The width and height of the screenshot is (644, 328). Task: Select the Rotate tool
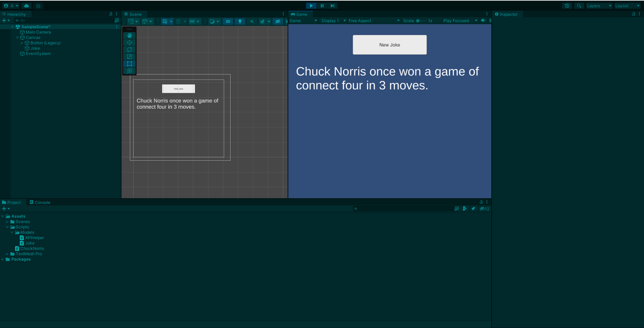(130, 50)
